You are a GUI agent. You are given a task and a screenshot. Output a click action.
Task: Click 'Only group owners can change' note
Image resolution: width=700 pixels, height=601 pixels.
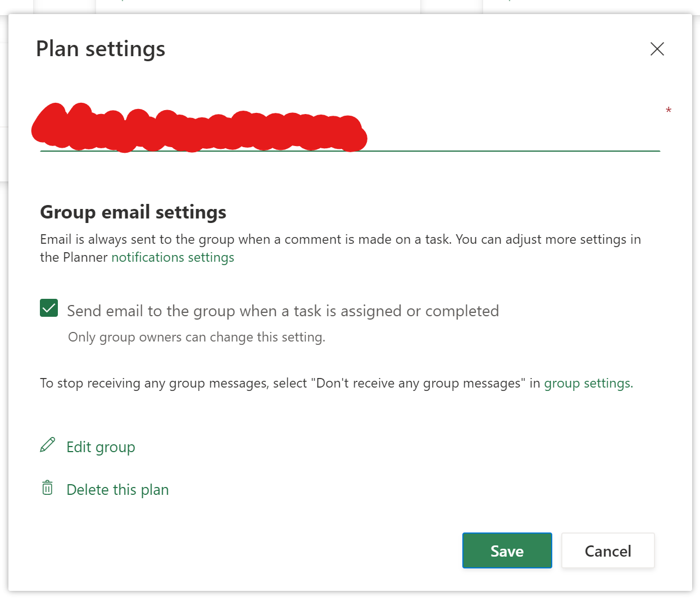(x=197, y=338)
